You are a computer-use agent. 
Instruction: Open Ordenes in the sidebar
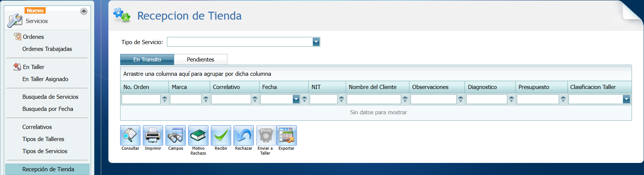pos(33,37)
